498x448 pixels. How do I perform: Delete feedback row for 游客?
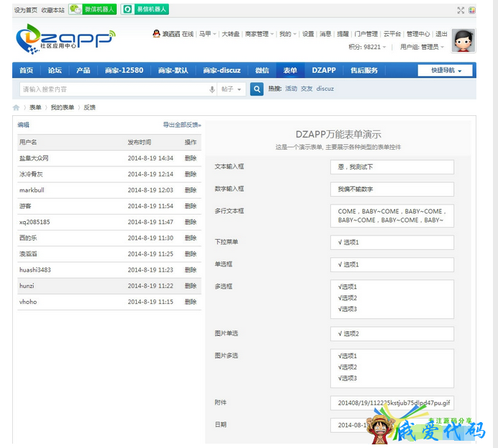point(191,206)
